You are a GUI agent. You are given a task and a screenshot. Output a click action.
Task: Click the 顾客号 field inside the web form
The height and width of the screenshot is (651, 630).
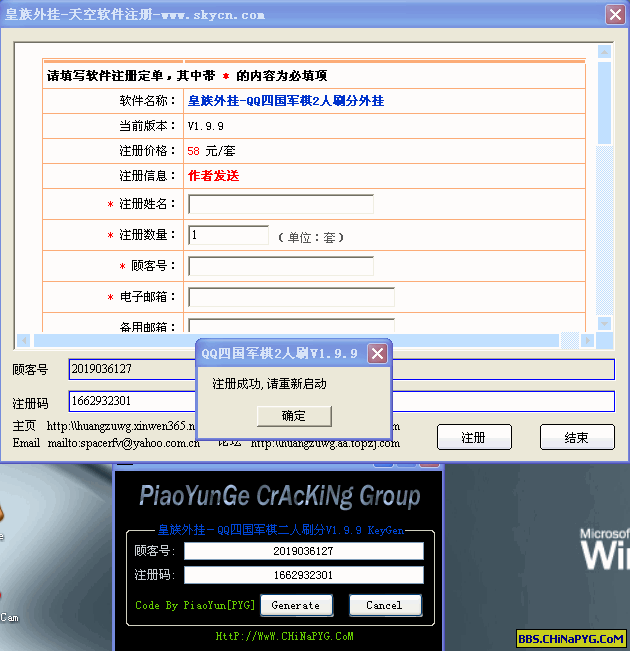coord(281,266)
